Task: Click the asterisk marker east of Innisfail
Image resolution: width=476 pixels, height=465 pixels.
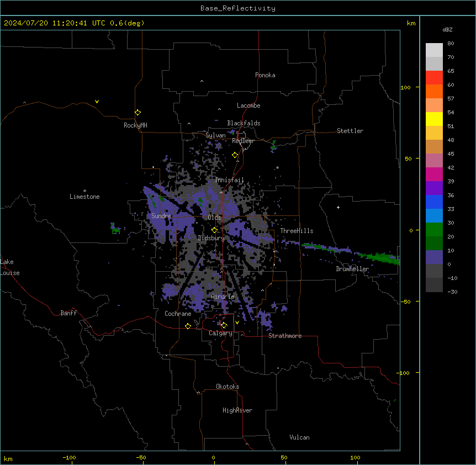Action: point(277,167)
